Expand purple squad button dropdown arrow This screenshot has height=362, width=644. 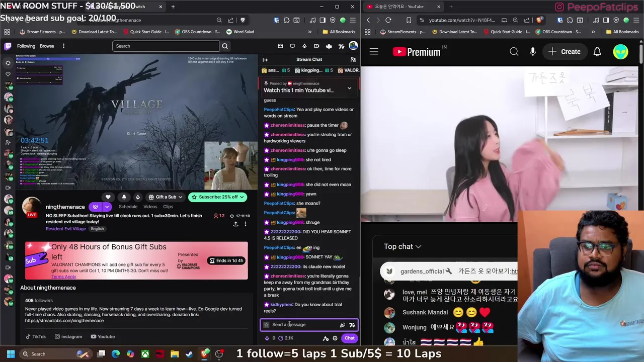(107, 207)
